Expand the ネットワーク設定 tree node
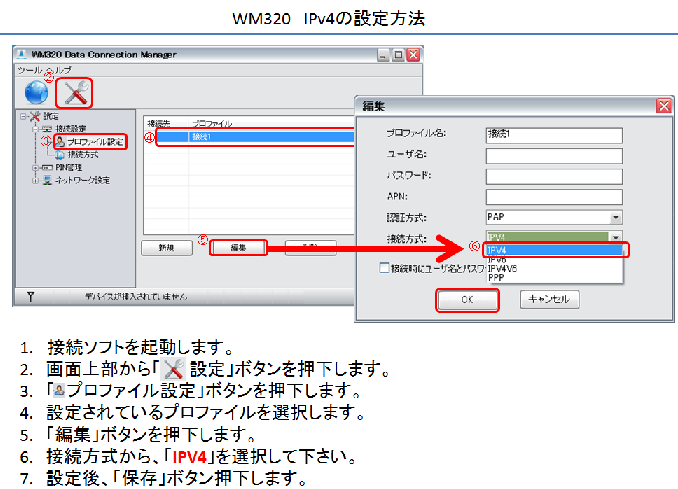 tap(35, 180)
